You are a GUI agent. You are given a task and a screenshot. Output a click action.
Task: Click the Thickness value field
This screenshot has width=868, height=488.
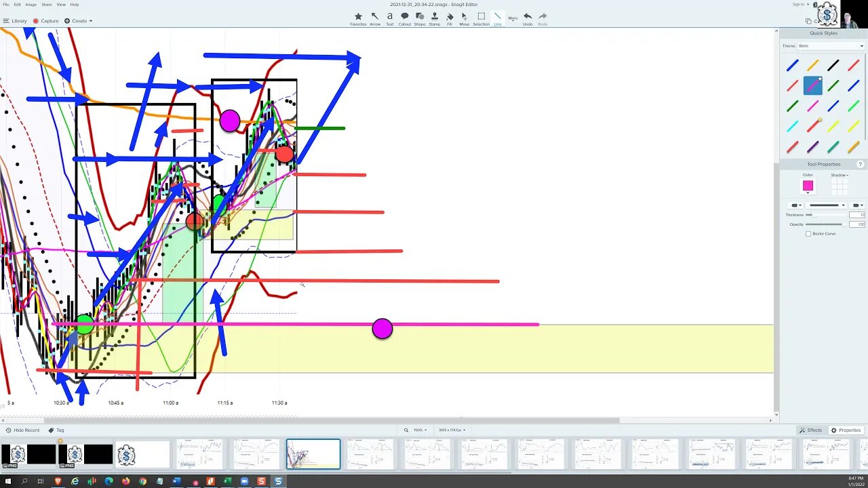point(857,215)
